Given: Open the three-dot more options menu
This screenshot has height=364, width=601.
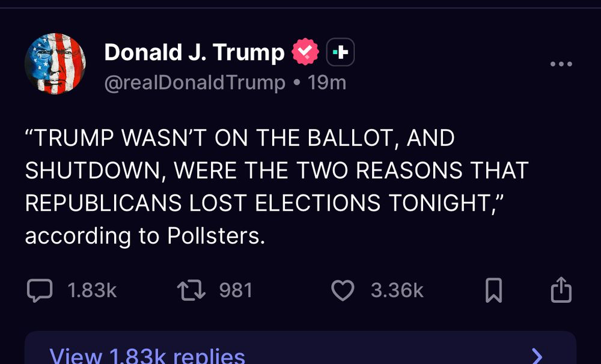Looking at the screenshot, I should click(561, 64).
